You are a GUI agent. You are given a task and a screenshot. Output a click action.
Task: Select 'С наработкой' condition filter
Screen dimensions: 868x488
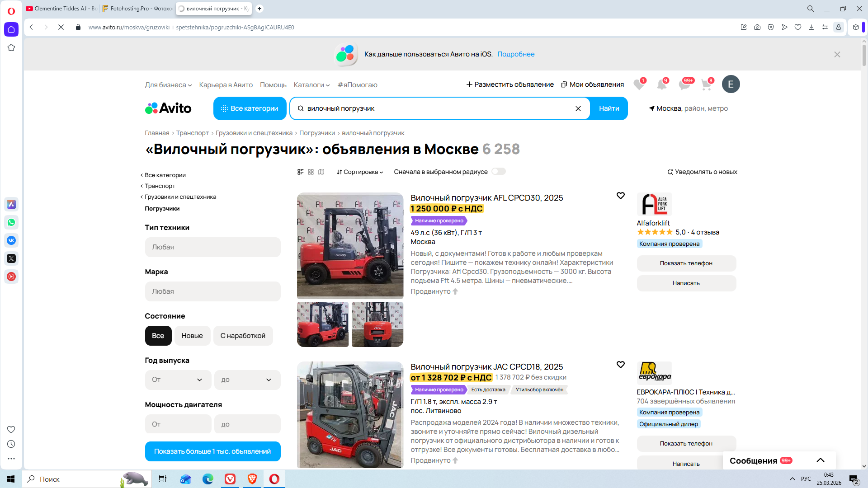click(x=243, y=336)
